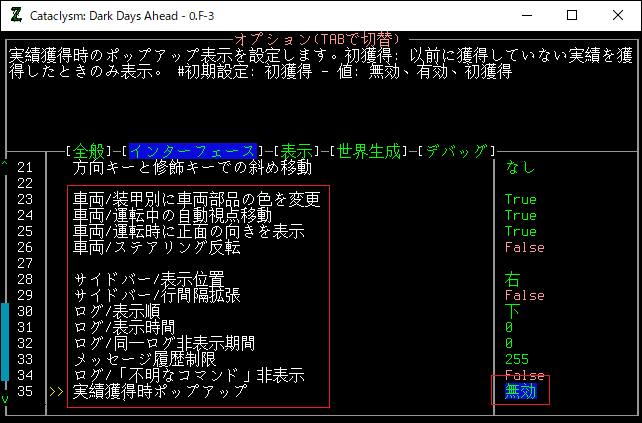Switch to the 全般 tab
The image size is (642, 423).
coord(90,151)
